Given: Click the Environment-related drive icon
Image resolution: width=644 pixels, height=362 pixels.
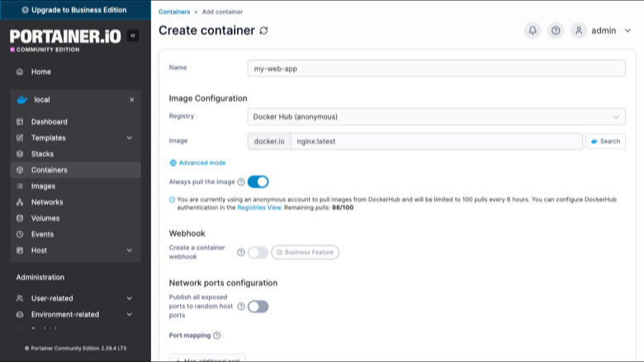Looking at the screenshot, I should (20, 314).
